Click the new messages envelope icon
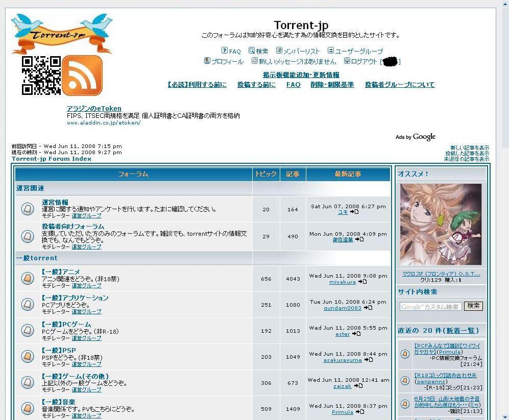509x420 pixels. 254,61
